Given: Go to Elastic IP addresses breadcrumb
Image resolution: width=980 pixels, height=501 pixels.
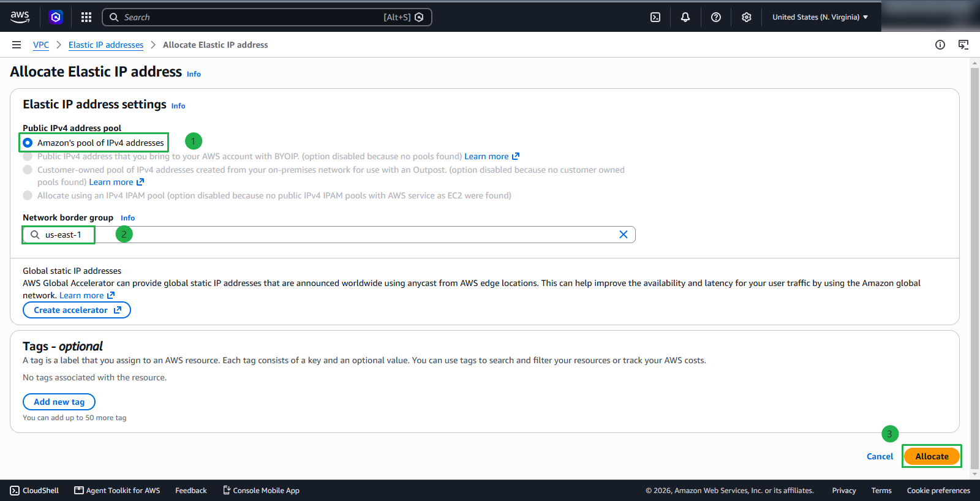Looking at the screenshot, I should point(106,45).
